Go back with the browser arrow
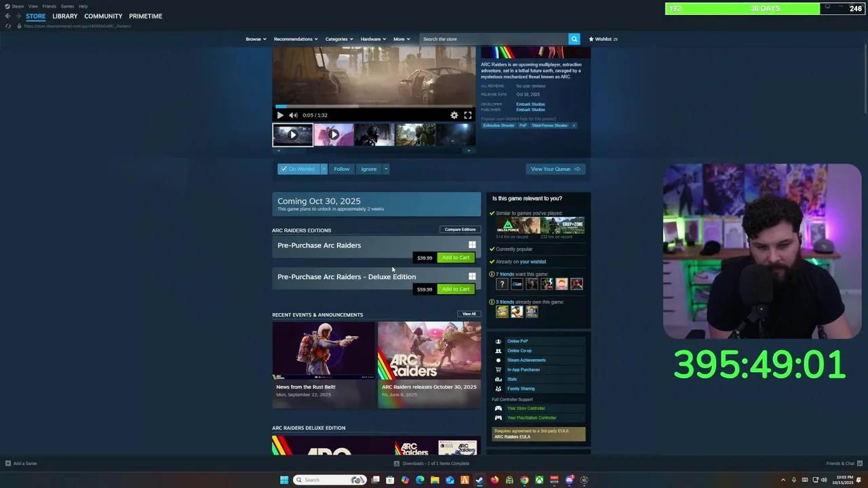The image size is (868, 488). pyautogui.click(x=7, y=16)
